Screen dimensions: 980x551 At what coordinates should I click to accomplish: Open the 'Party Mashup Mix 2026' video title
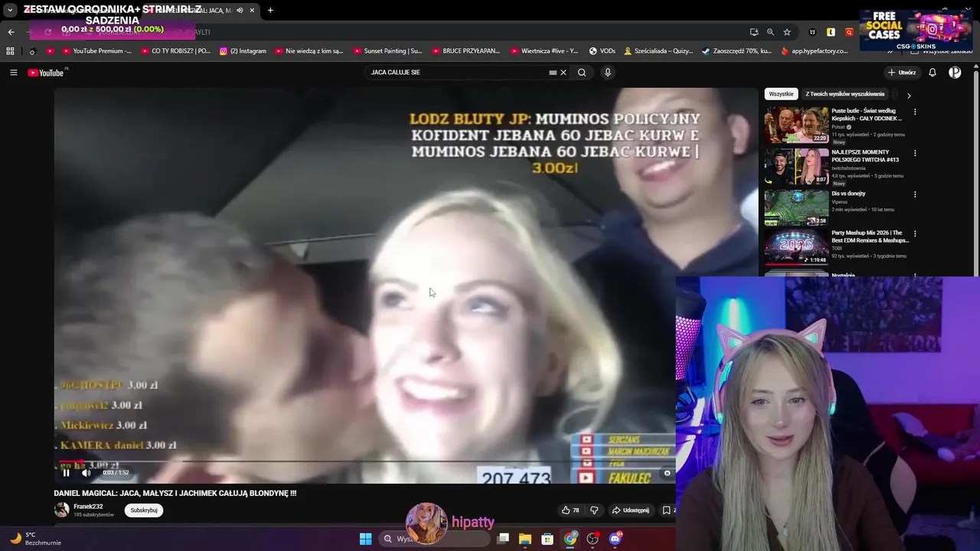click(870, 236)
